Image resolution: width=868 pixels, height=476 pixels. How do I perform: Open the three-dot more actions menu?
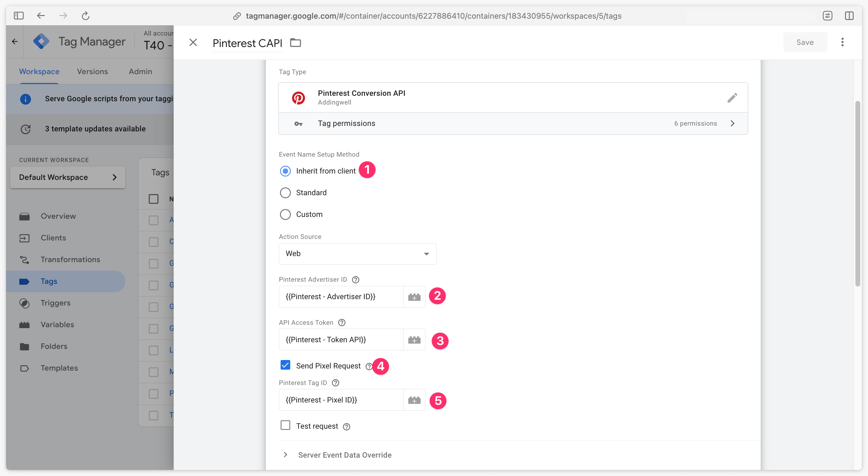coord(842,42)
